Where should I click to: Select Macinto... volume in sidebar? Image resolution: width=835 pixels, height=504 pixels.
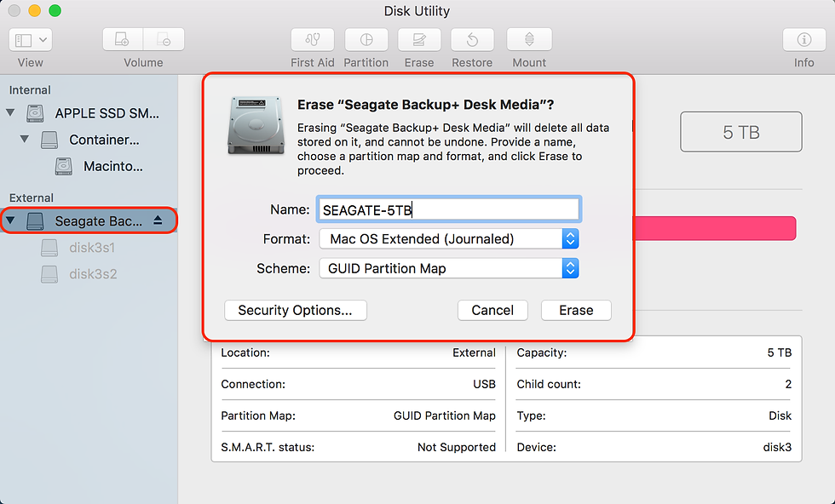[x=112, y=167]
